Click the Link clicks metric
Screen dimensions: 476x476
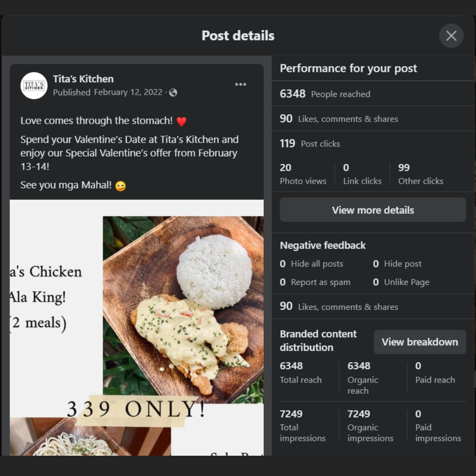(x=362, y=174)
